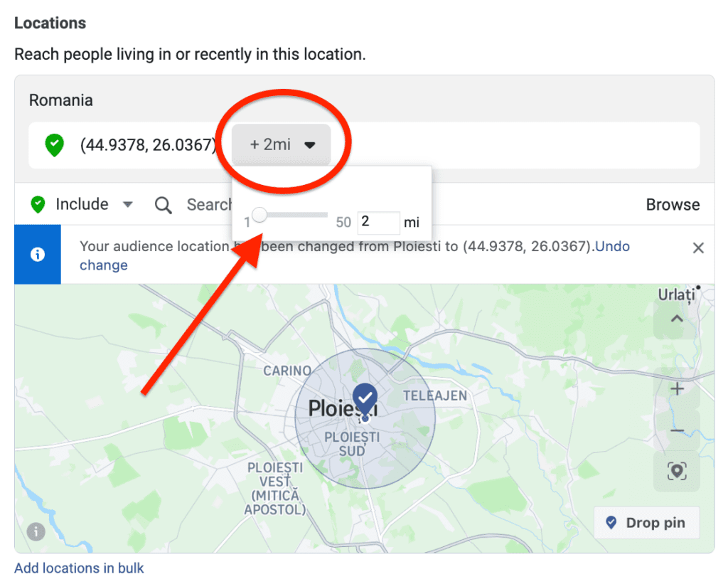Viewport: 728px width, 584px height.
Task: Click the locate pin target icon on the map
Action: (677, 471)
